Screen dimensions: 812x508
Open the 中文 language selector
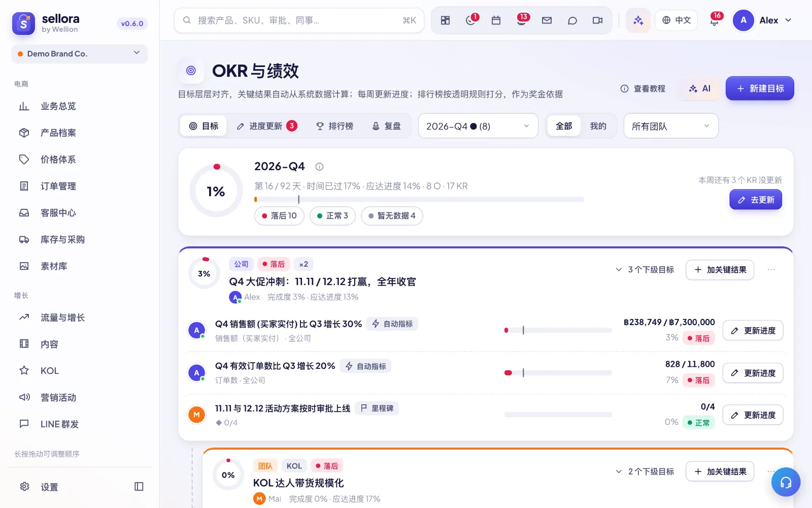tap(676, 20)
